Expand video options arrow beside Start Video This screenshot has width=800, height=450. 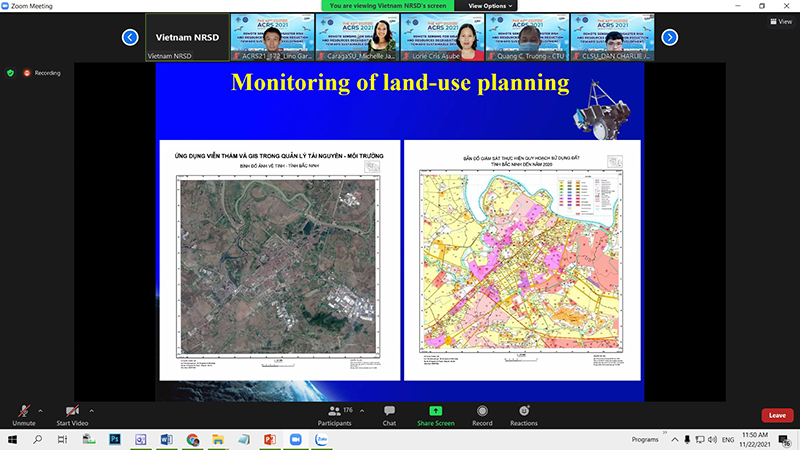pos(91,411)
